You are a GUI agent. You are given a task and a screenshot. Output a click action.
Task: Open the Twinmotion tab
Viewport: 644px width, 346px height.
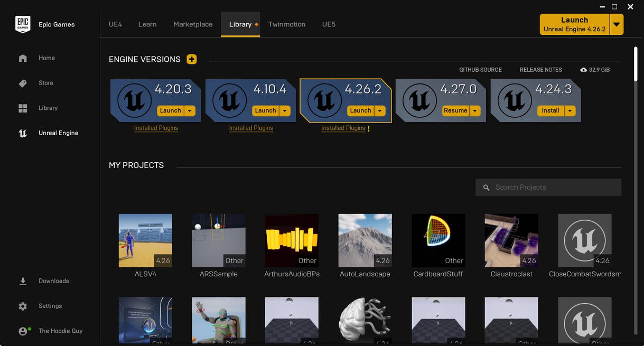(287, 24)
